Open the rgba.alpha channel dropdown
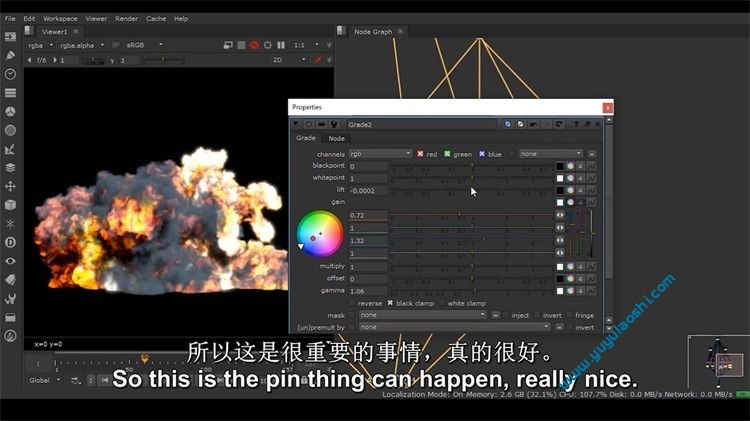The image size is (750, 421). tap(82, 45)
